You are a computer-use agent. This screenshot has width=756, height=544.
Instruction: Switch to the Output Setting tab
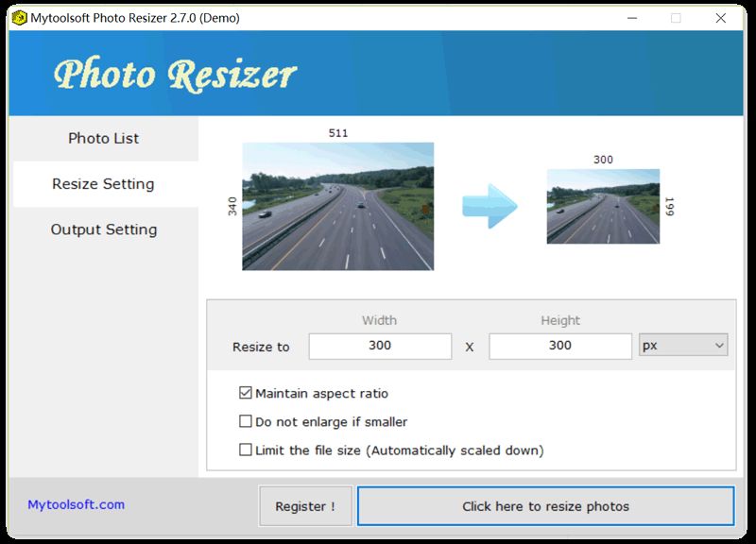(x=104, y=229)
